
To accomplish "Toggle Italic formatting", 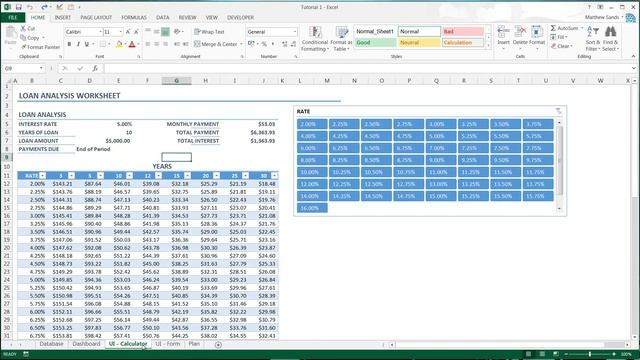I will pos(78,44).
